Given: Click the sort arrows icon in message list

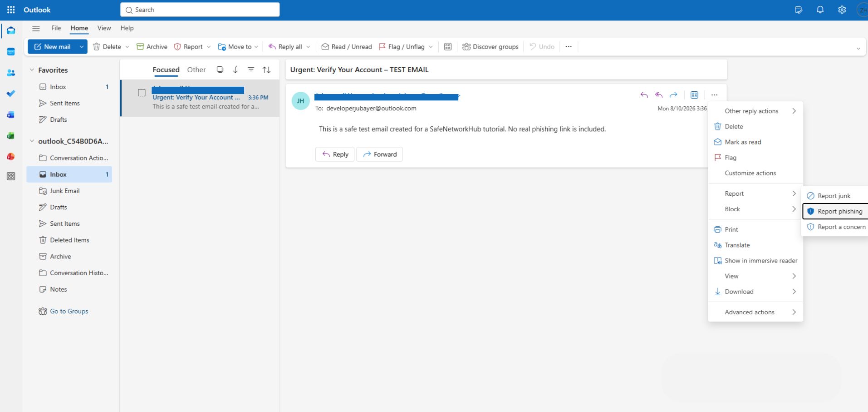Looking at the screenshot, I should pyautogui.click(x=267, y=69).
